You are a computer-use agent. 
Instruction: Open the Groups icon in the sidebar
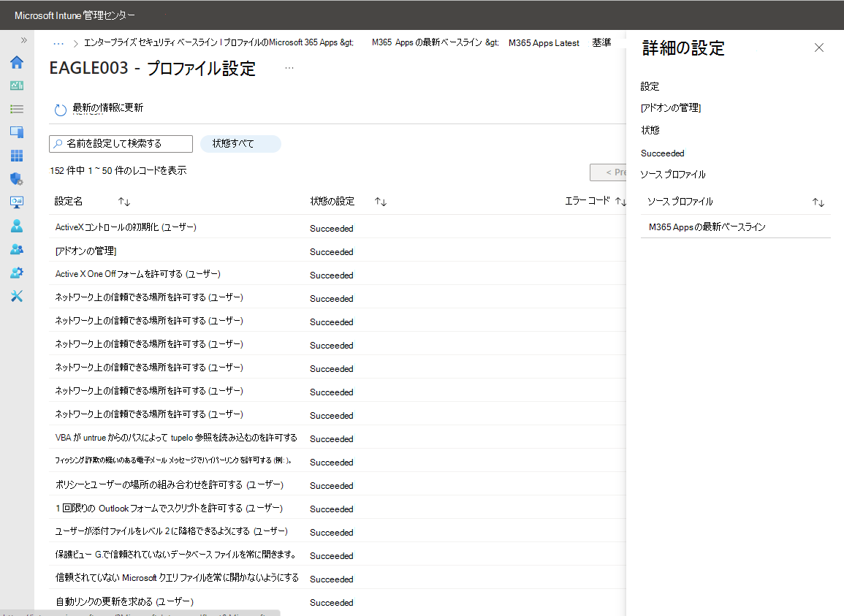[x=17, y=249]
